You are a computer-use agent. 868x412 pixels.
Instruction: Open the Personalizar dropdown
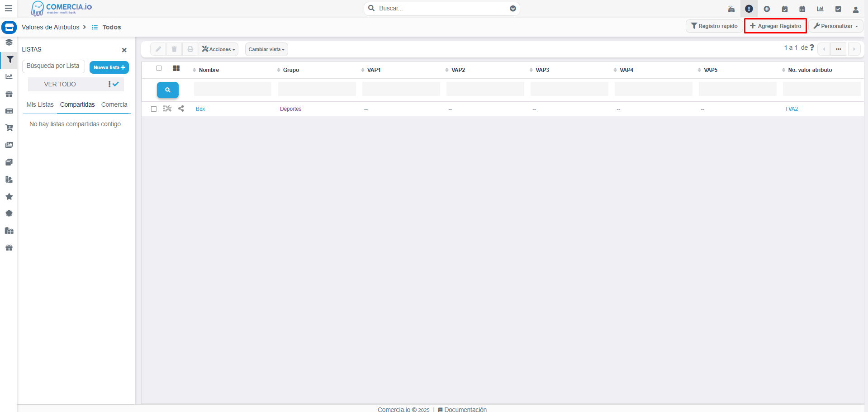click(836, 26)
